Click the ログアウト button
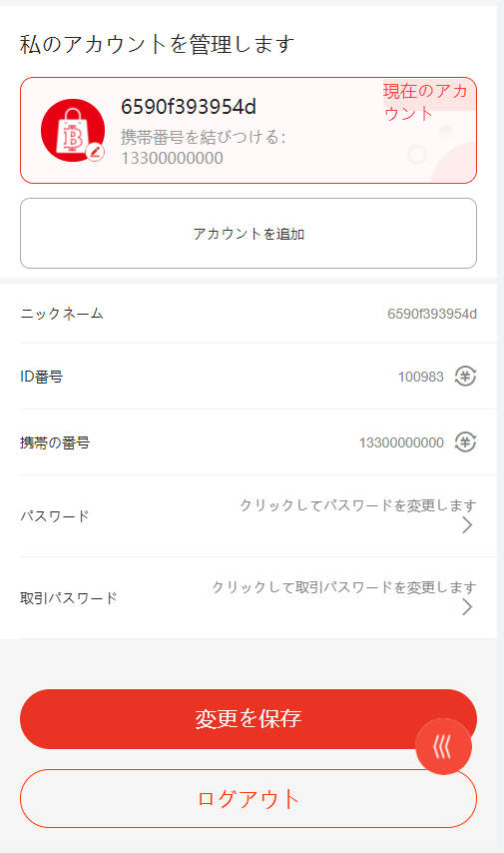The width and height of the screenshot is (504, 853). pos(249,799)
